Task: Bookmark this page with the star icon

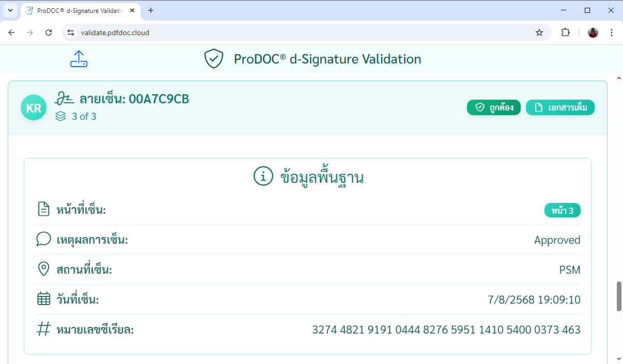Action: pos(539,33)
